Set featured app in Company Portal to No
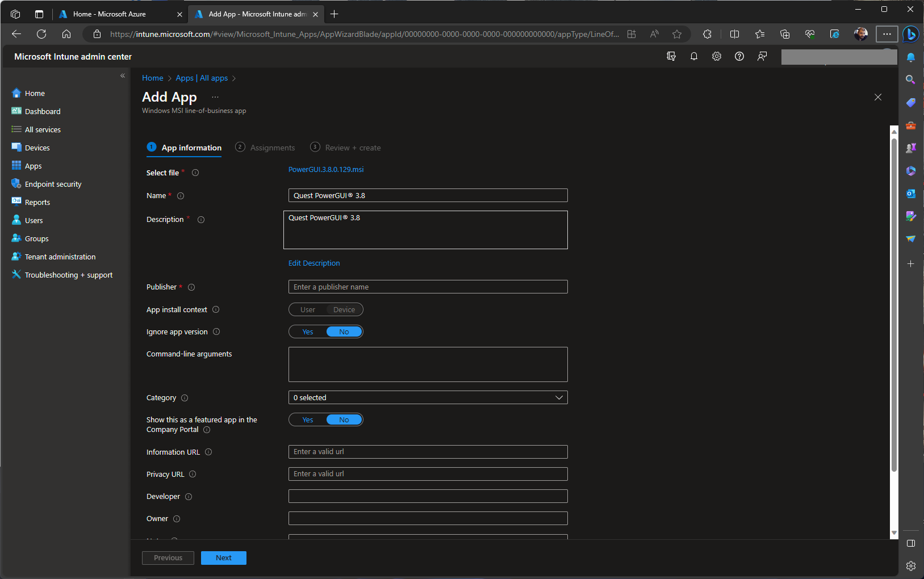The width and height of the screenshot is (924, 579). [344, 420]
